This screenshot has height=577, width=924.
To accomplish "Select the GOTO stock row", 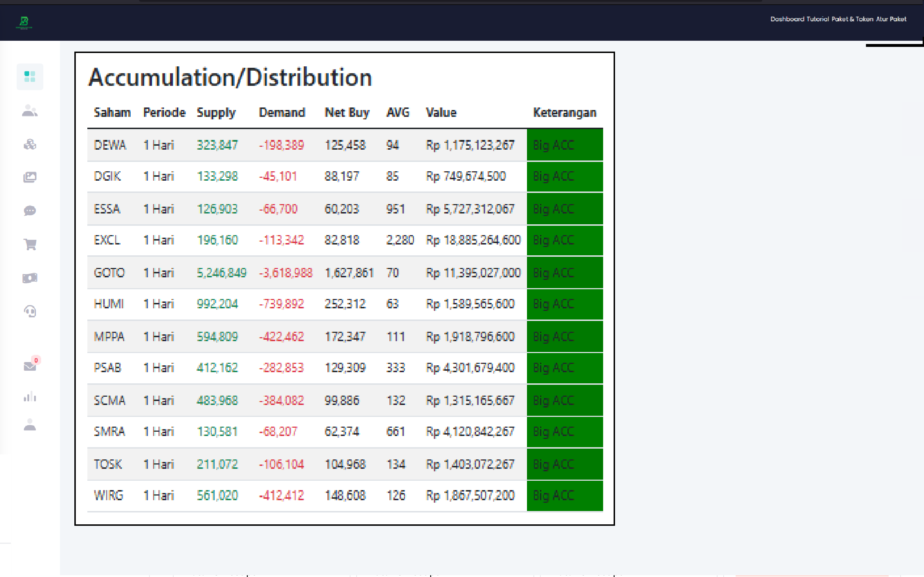I will pyautogui.click(x=109, y=273).
